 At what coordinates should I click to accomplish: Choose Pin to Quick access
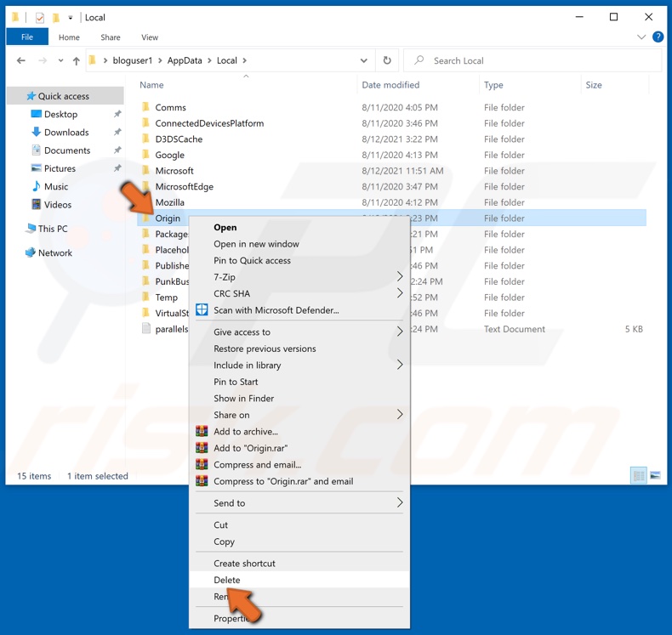(299, 260)
